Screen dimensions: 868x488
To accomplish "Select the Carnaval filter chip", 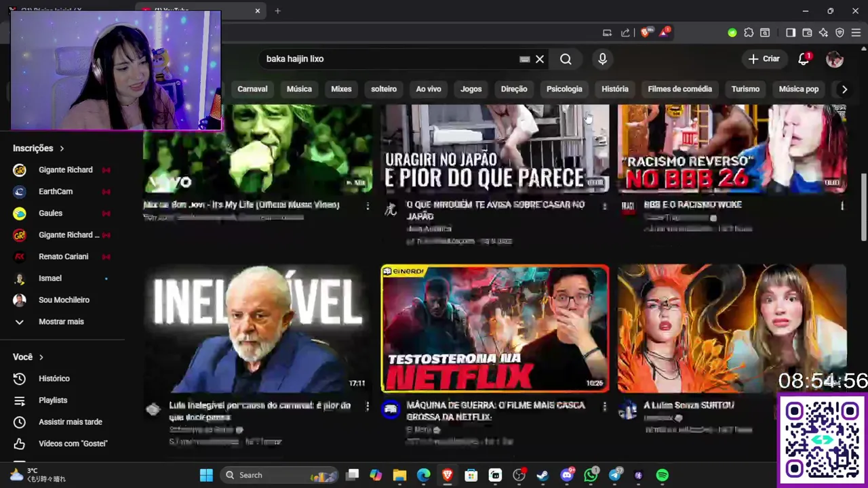I will pyautogui.click(x=252, y=89).
